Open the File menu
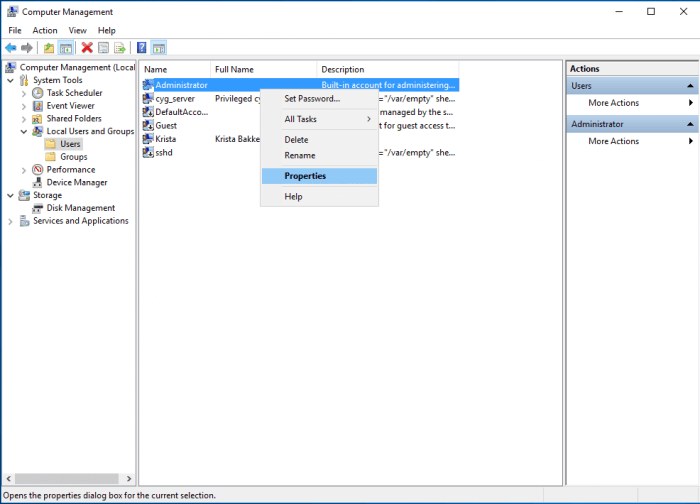Screen dimensions: 700x504 pos(15,30)
